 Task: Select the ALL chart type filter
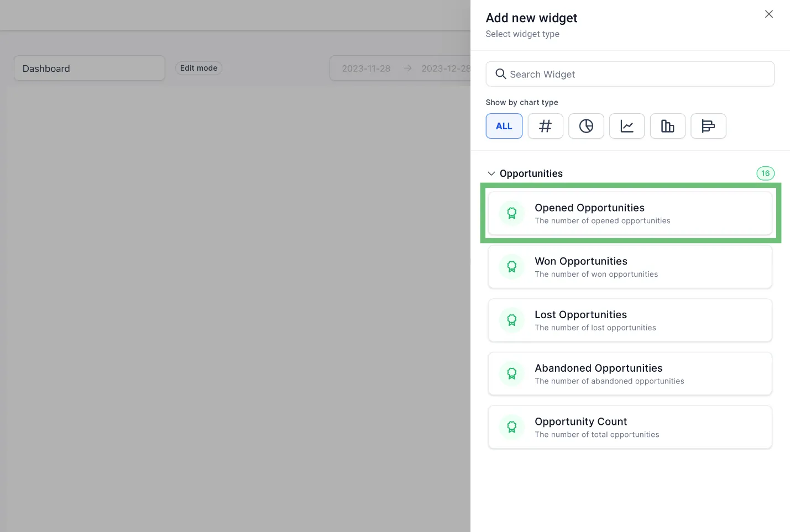[x=504, y=126]
